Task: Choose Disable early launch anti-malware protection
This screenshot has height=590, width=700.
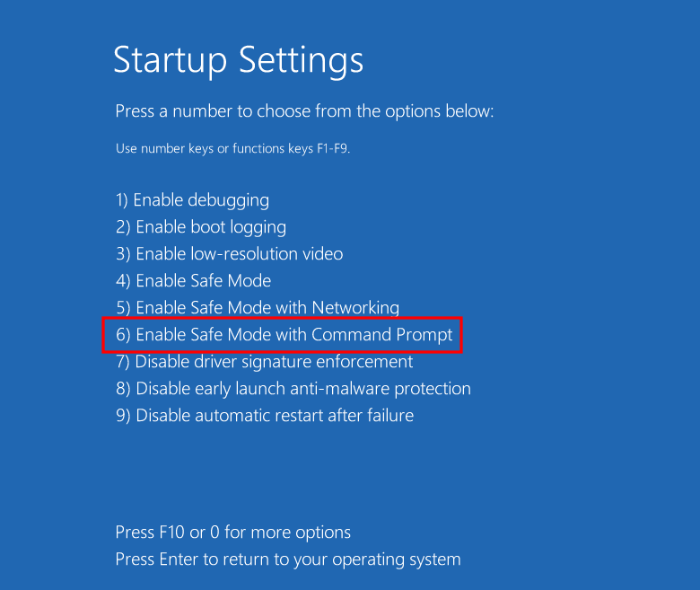Action: coord(293,389)
